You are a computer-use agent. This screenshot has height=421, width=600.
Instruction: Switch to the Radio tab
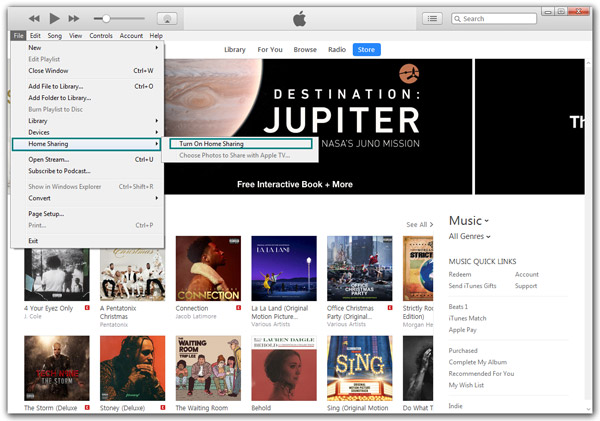click(337, 49)
